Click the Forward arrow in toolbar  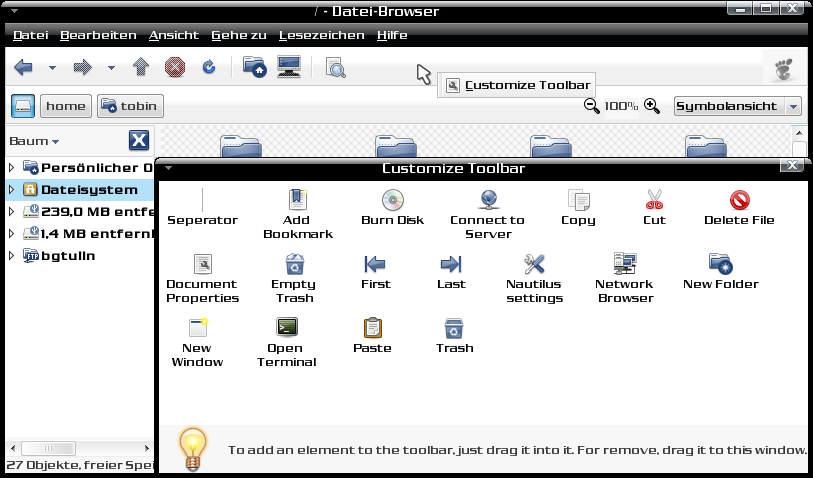(x=82, y=67)
